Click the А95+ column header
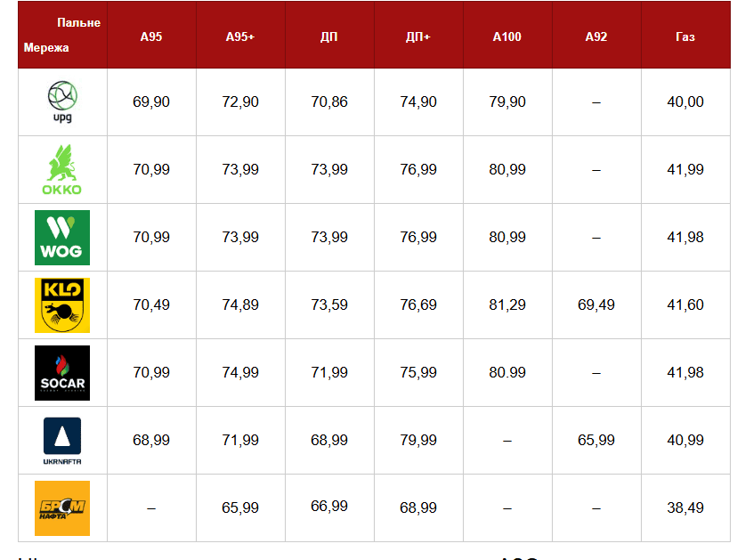 point(240,37)
